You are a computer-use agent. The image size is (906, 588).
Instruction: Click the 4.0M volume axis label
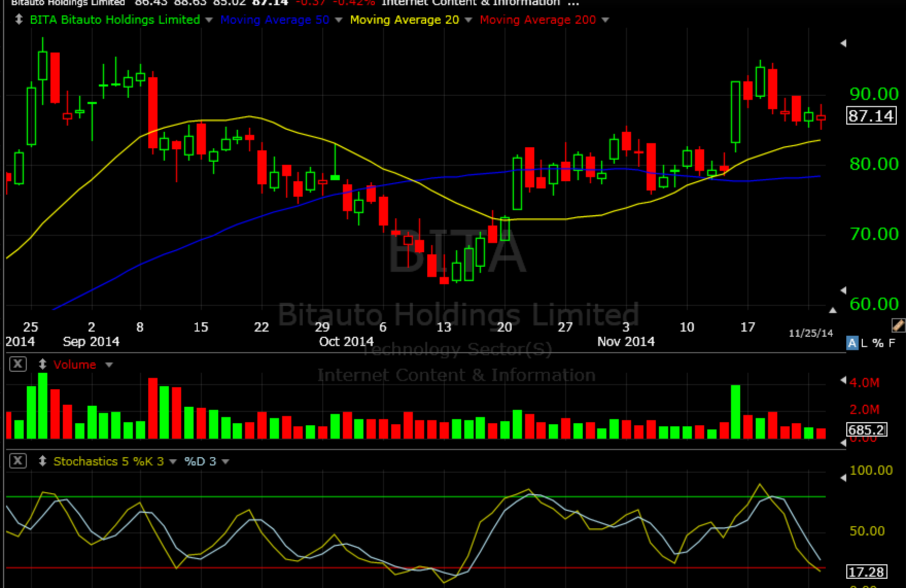pyautogui.click(x=864, y=383)
